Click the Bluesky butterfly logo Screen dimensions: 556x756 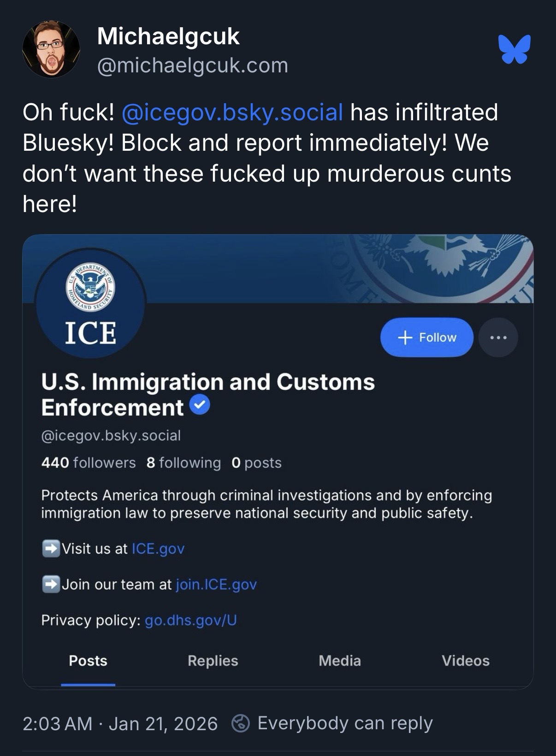click(x=514, y=49)
